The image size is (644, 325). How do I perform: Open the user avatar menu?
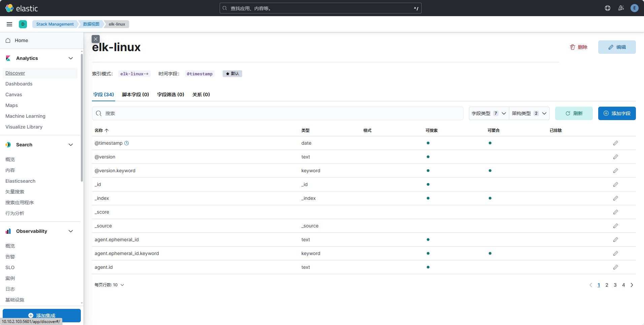tap(635, 8)
